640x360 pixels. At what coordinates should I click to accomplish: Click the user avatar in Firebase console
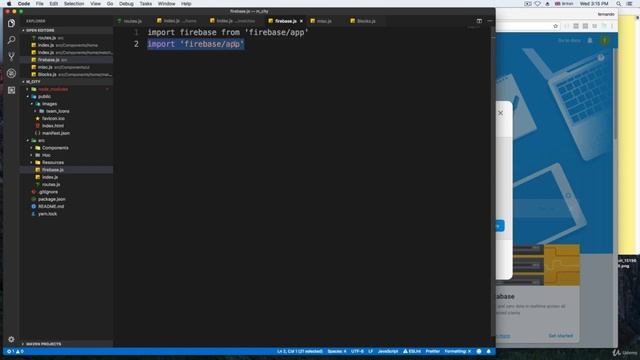click(x=604, y=40)
